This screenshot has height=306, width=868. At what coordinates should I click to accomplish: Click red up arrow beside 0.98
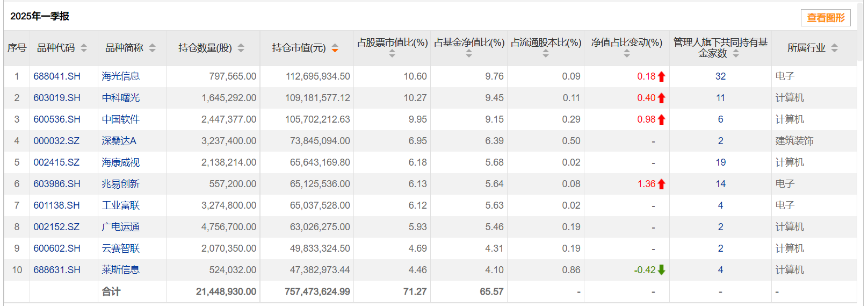point(661,119)
